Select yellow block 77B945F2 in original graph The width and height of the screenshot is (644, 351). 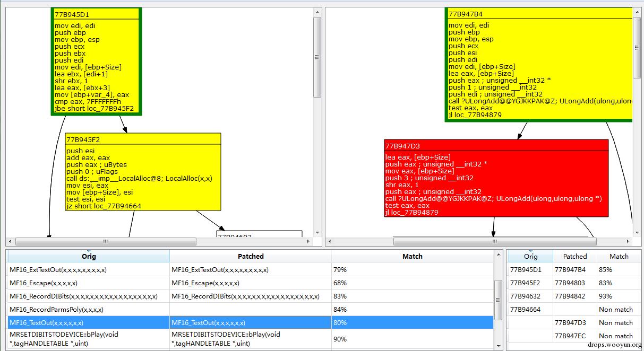pyautogui.click(x=143, y=172)
